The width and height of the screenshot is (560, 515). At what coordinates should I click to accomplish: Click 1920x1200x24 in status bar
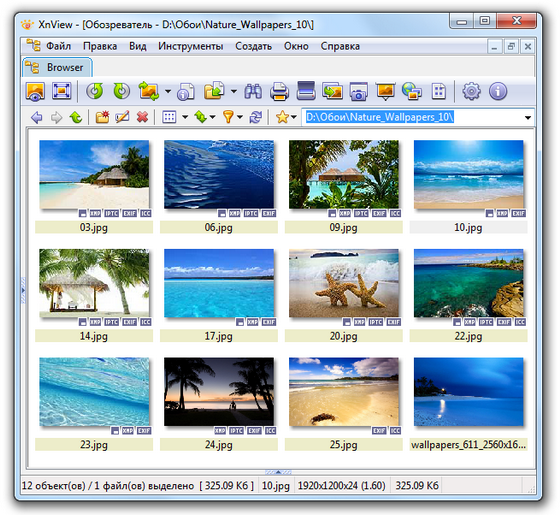341,486
